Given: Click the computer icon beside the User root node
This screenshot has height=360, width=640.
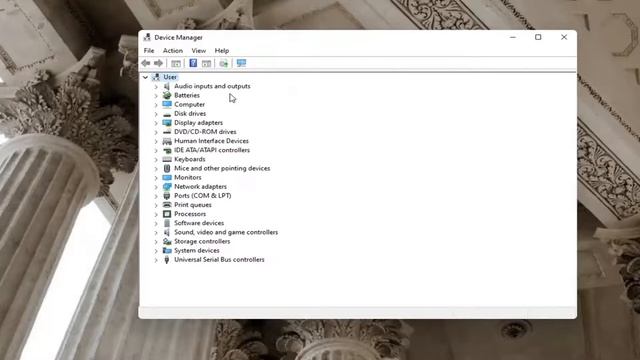Looking at the screenshot, I should 156,77.
